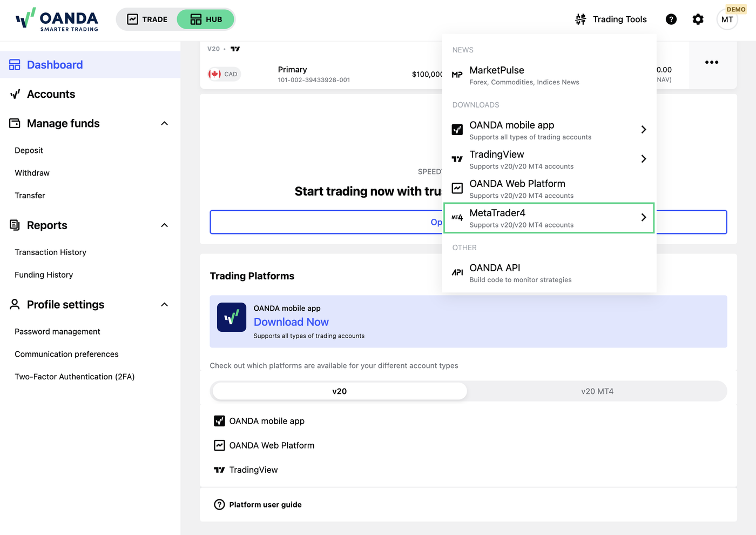The image size is (756, 535).
Task: Click the Primary account name
Action: (292, 70)
